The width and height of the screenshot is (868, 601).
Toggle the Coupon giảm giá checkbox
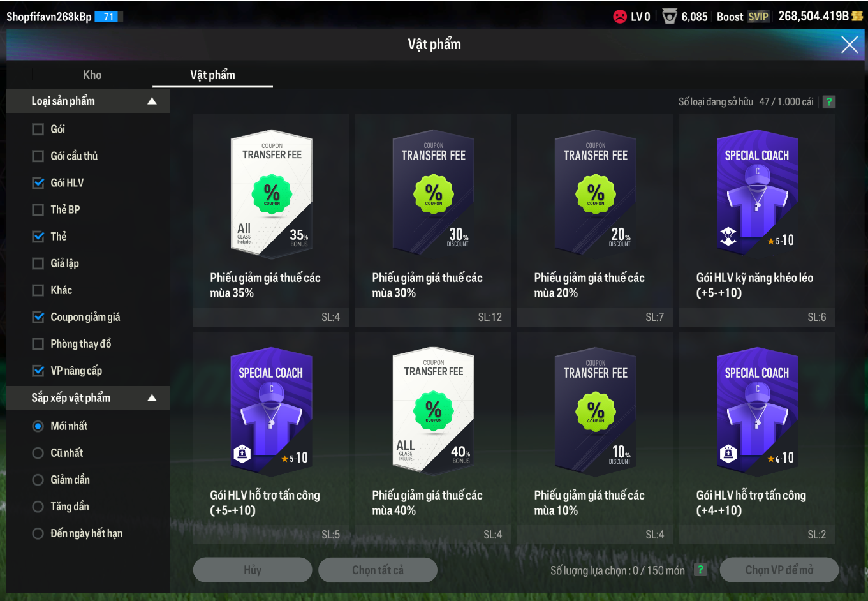click(38, 317)
